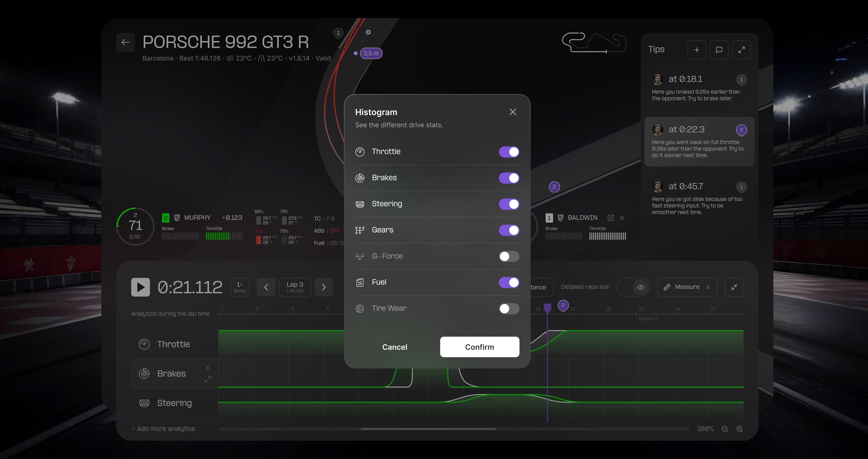This screenshot has width=868, height=459.
Task: Enable the G-Force switch
Action: tap(509, 256)
